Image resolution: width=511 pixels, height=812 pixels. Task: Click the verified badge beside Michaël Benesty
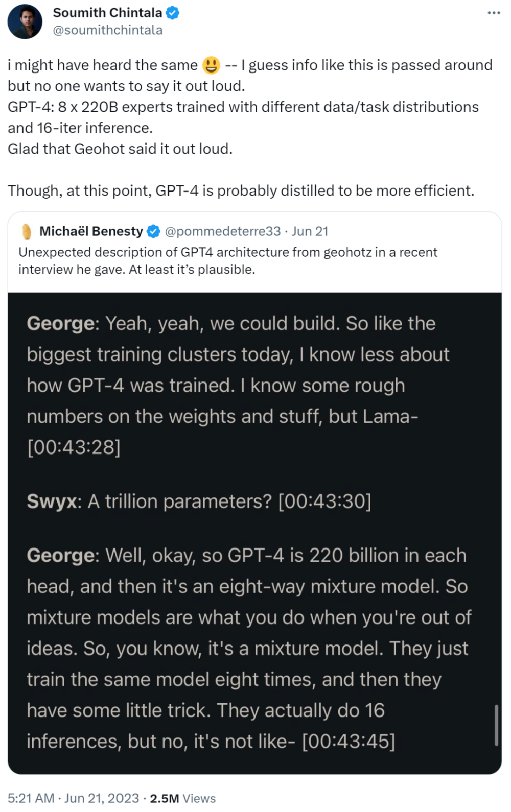coord(153,231)
